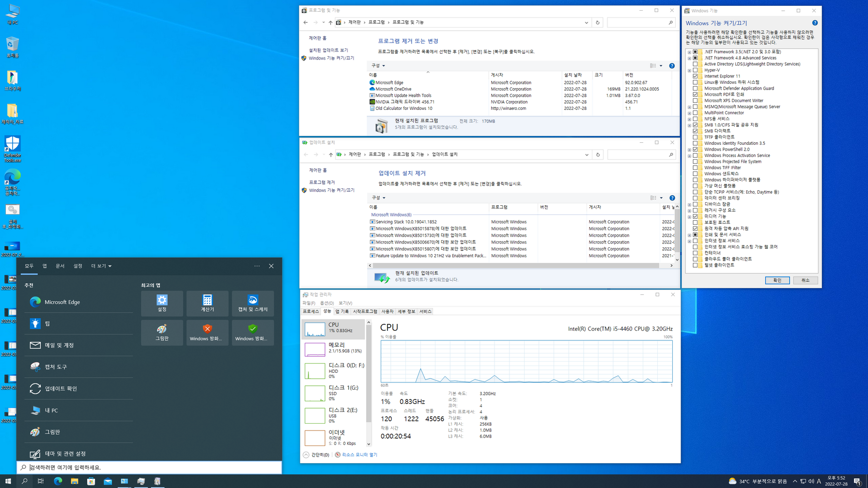Viewport: 868px width, 488px height.
Task: Click the taskbar search magnifier icon
Action: (24, 481)
